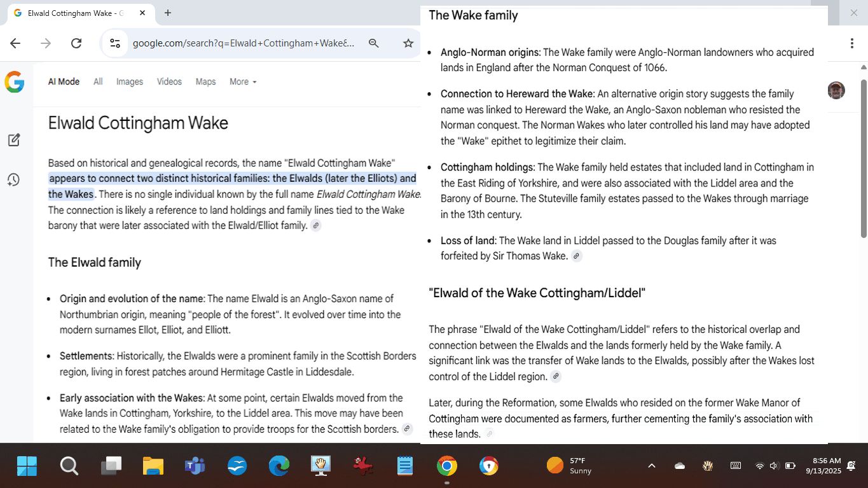Switch to the Images tab
868x488 pixels.
[x=129, y=82]
